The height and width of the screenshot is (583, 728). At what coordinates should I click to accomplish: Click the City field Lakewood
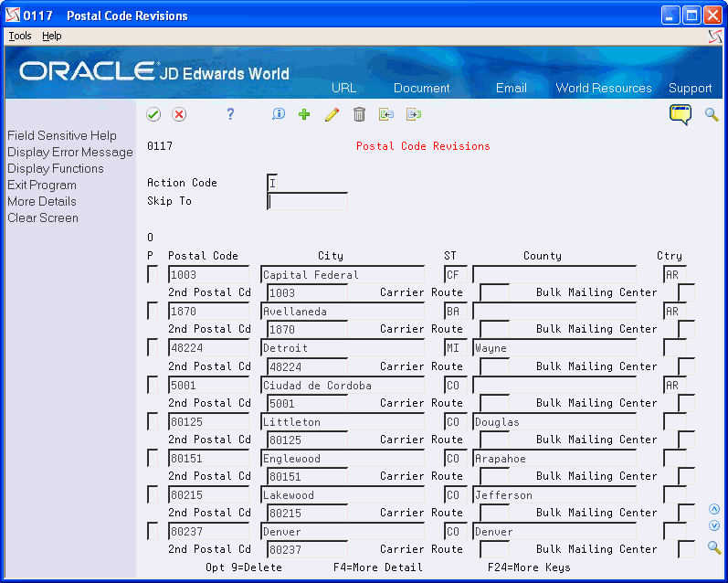click(x=343, y=494)
